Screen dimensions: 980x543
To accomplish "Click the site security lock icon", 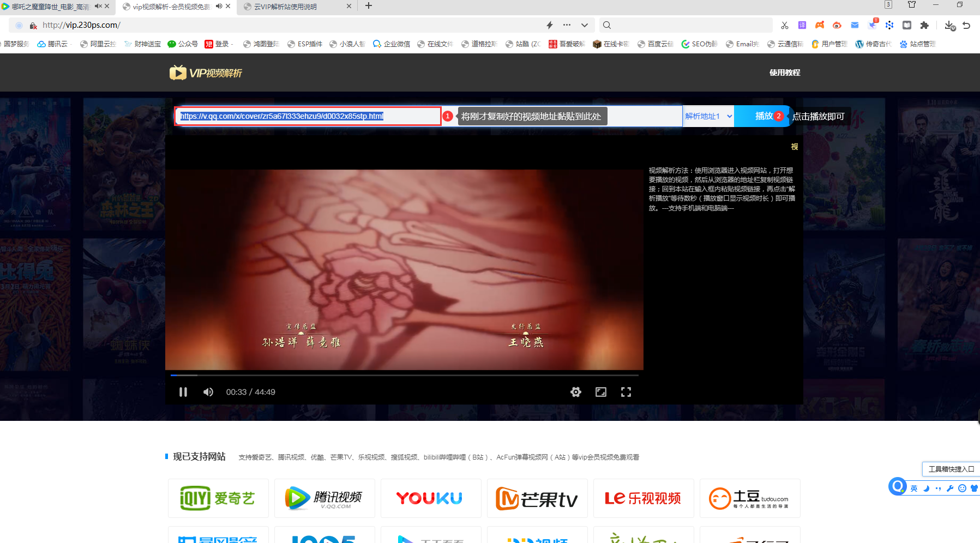I will [33, 25].
